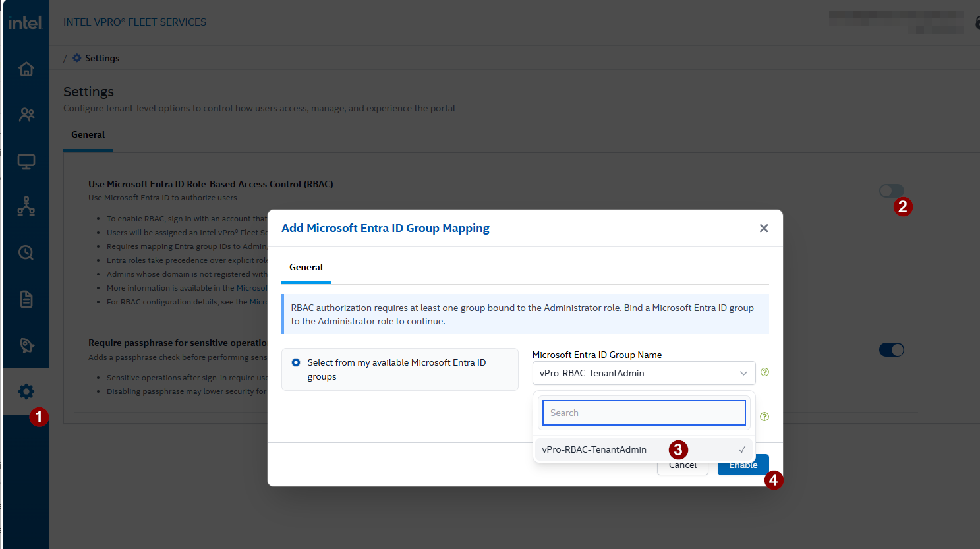Click the RBAC authorization info banner text
Image resolution: width=980 pixels, height=549 pixels.
pos(523,314)
